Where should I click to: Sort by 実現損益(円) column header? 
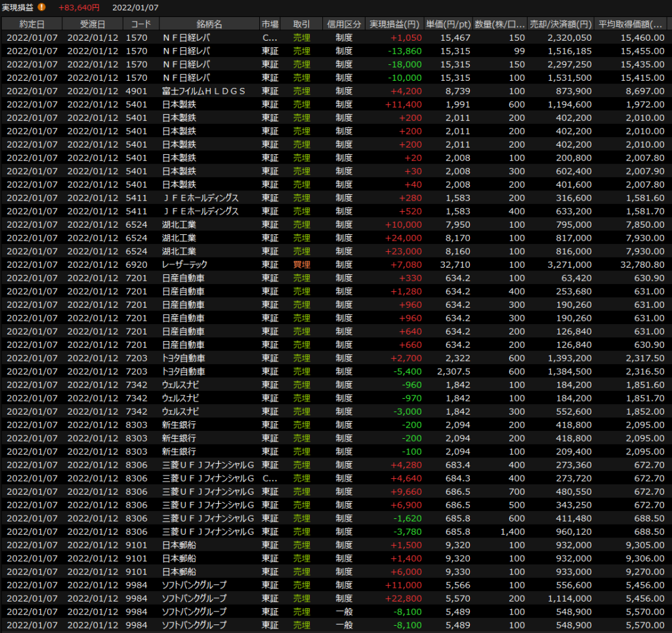pyautogui.click(x=394, y=24)
